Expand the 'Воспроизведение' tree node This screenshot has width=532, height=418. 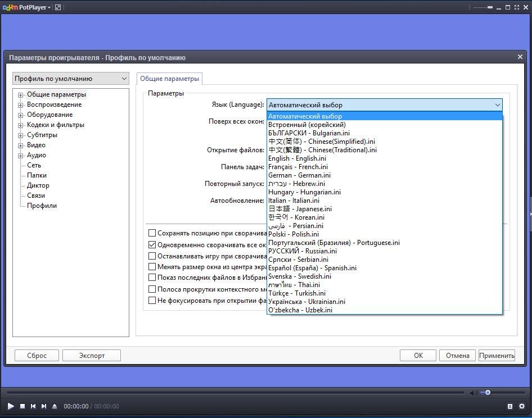[20, 105]
